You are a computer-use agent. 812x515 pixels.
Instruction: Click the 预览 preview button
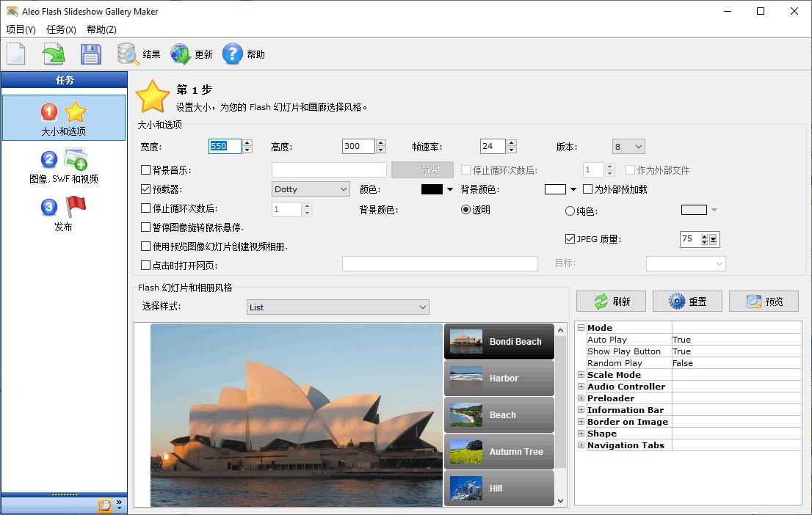[x=764, y=302]
